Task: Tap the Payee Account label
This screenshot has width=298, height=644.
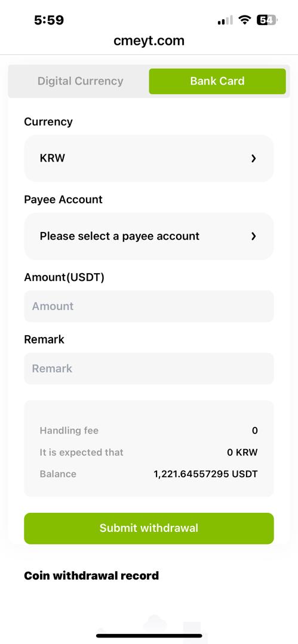Action: click(63, 200)
